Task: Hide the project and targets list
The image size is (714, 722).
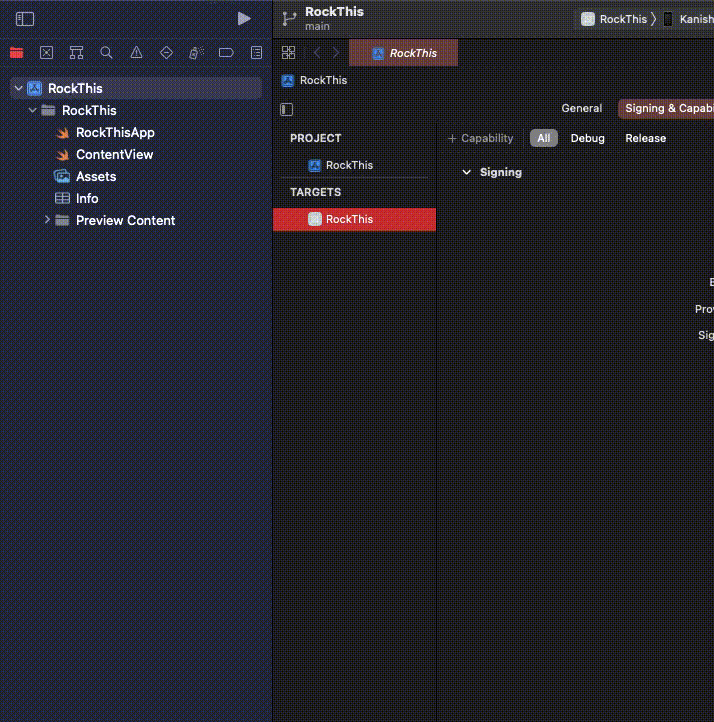Action: (x=287, y=109)
